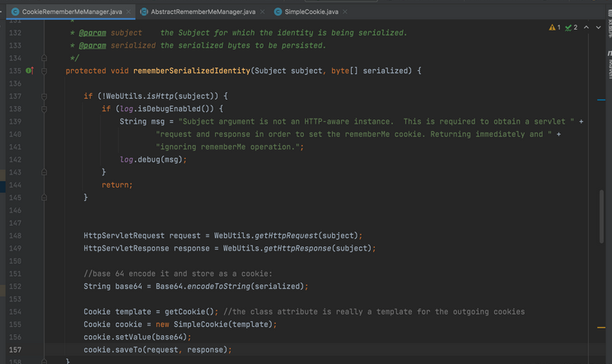The width and height of the screenshot is (612, 364).
Task: Click on line number 157
Action: click(x=15, y=349)
